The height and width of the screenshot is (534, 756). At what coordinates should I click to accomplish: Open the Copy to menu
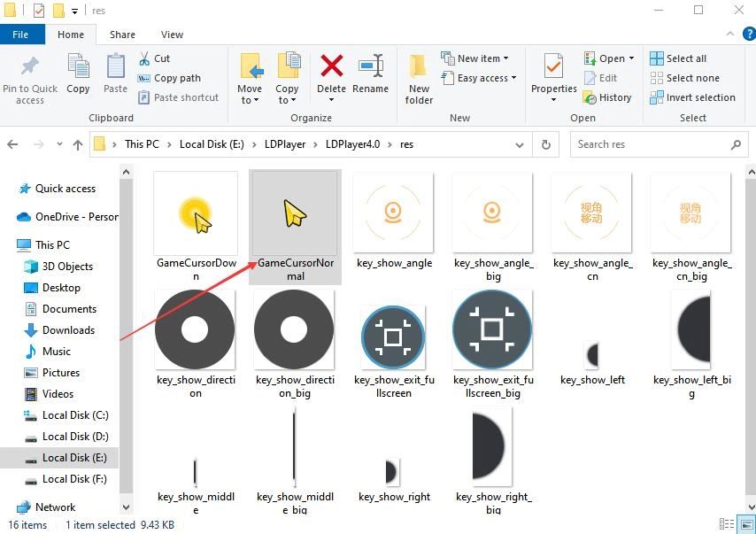(x=288, y=79)
